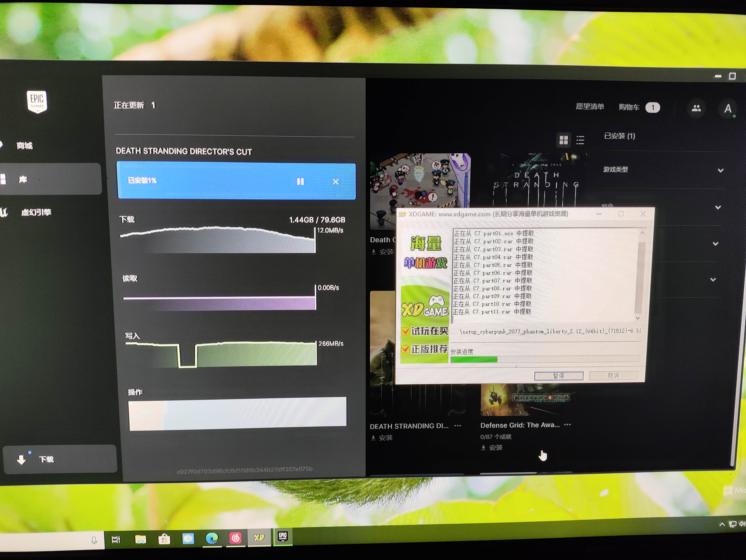This screenshot has width=746, height=560.
Task: Install Defense Grid via 安装
Action: pyautogui.click(x=492, y=448)
